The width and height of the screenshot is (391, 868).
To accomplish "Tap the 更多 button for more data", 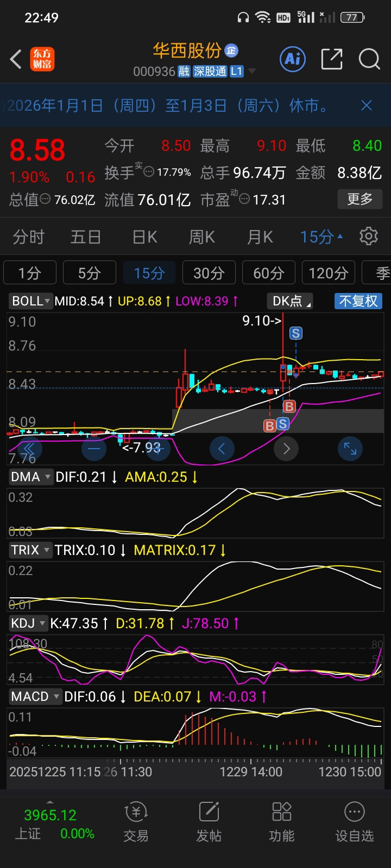I will pos(360,199).
